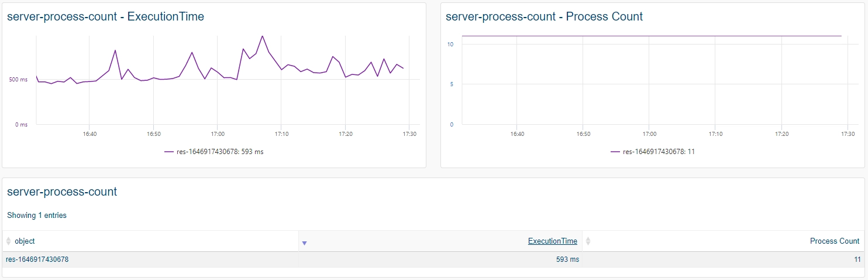Click the ExecutionTime descending sort arrow
Viewport: 868px width, 280px height.
tap(304, 243)
